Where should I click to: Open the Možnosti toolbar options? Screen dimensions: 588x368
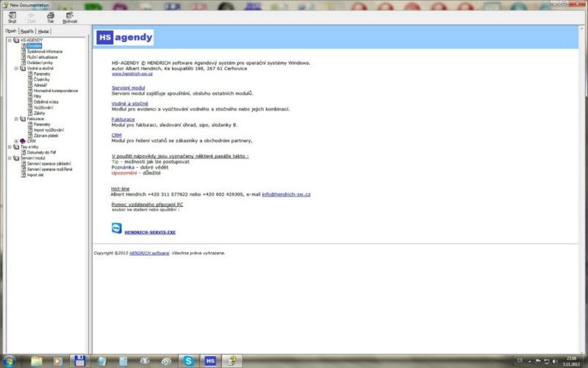click(x=70, y=17)
